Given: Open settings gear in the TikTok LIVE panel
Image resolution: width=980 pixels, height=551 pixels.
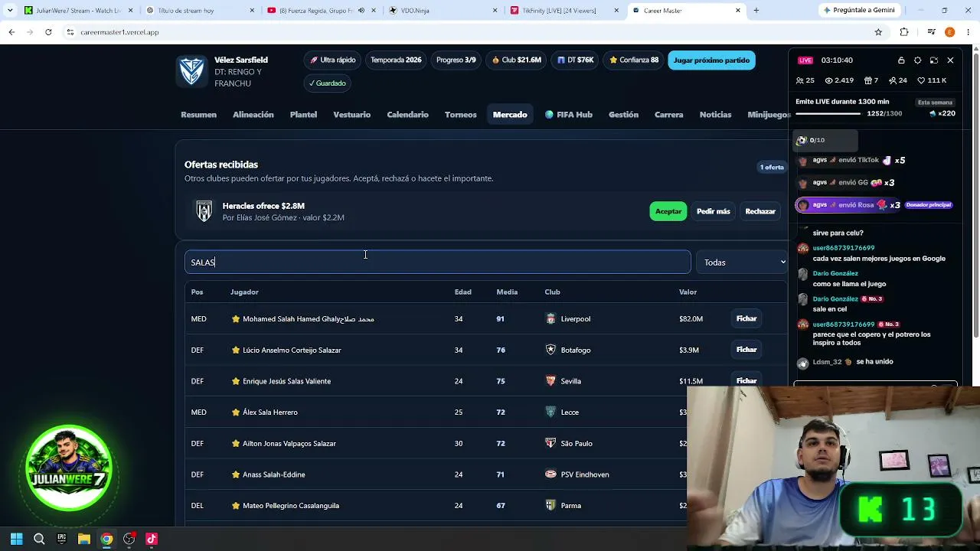Looking at the screenshot, I should click(x=917, y=60).
